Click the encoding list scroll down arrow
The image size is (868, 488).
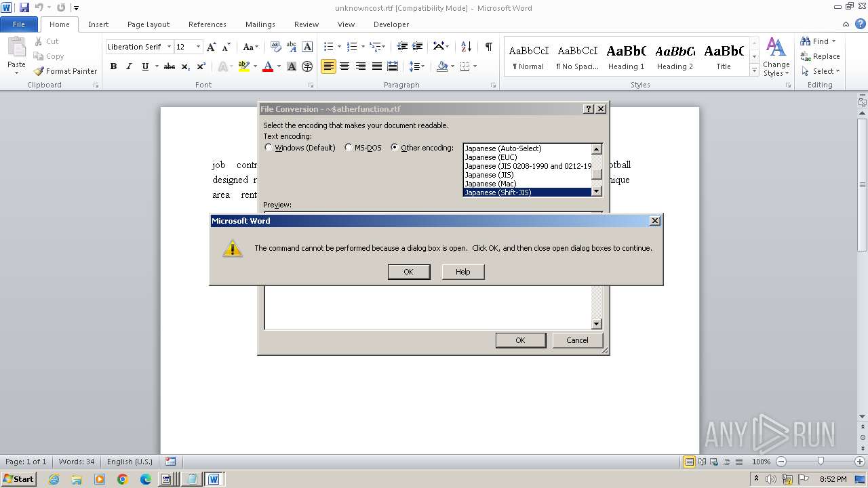[597, 192]
